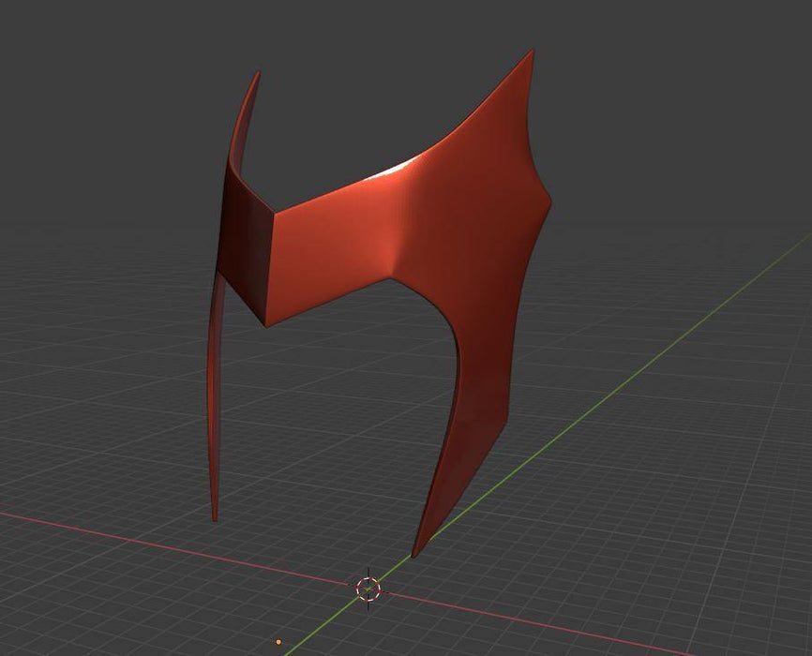Click the bottom tip of the left spike
Image resolution: width=812 pixels, height=656 pixels.
tap(215, 517)
